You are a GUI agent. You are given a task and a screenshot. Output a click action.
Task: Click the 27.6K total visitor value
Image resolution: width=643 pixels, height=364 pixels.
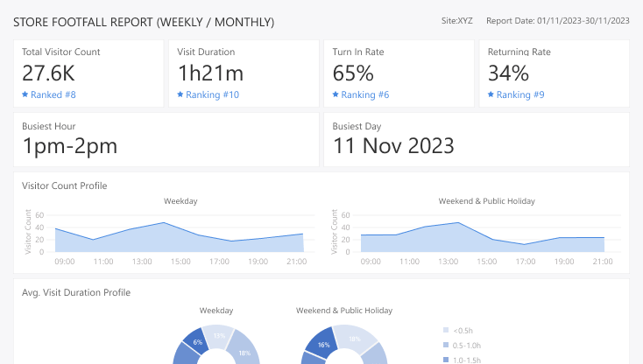pos(48,73)
